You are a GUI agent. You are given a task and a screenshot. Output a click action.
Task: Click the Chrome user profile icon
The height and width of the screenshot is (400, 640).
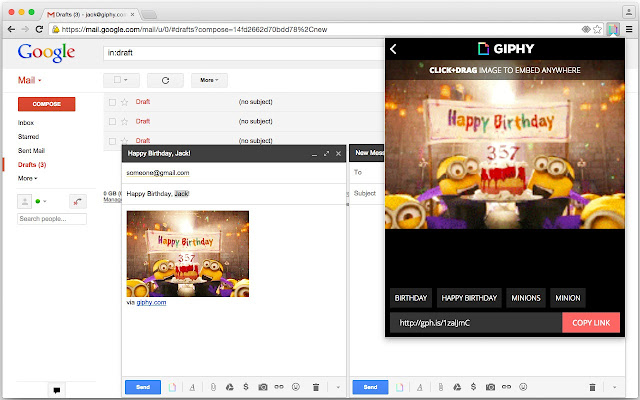(629, 12)
